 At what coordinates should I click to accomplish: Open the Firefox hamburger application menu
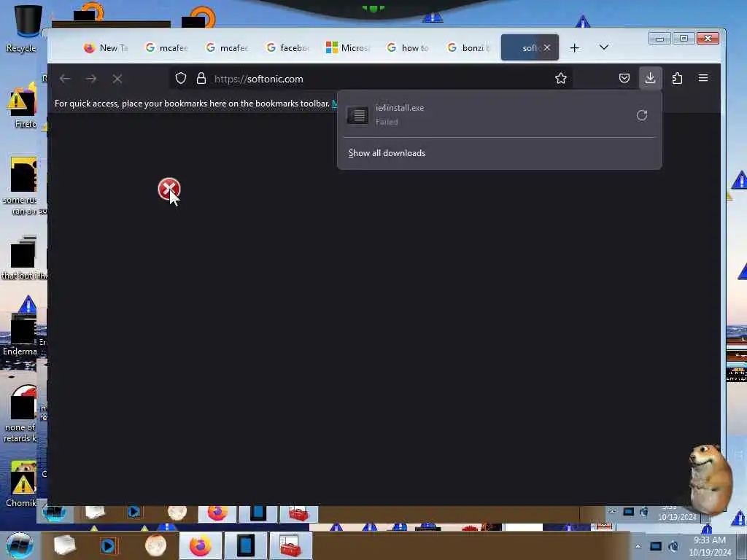703,78
